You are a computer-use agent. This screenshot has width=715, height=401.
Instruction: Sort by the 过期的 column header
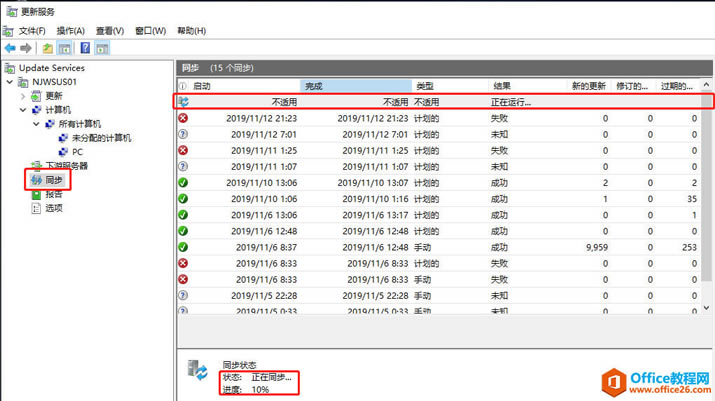coord(678,86)
